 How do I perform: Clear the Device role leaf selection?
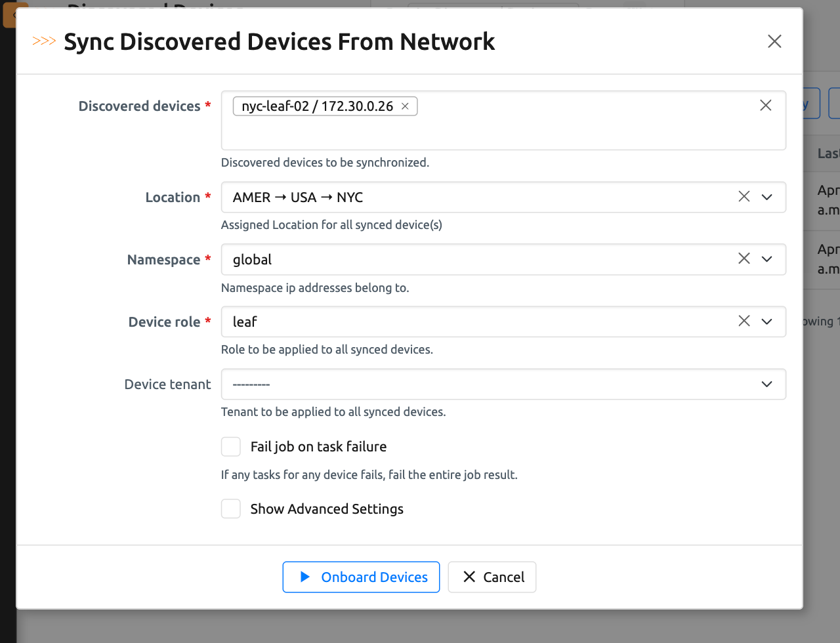click(x=744, y=321)
